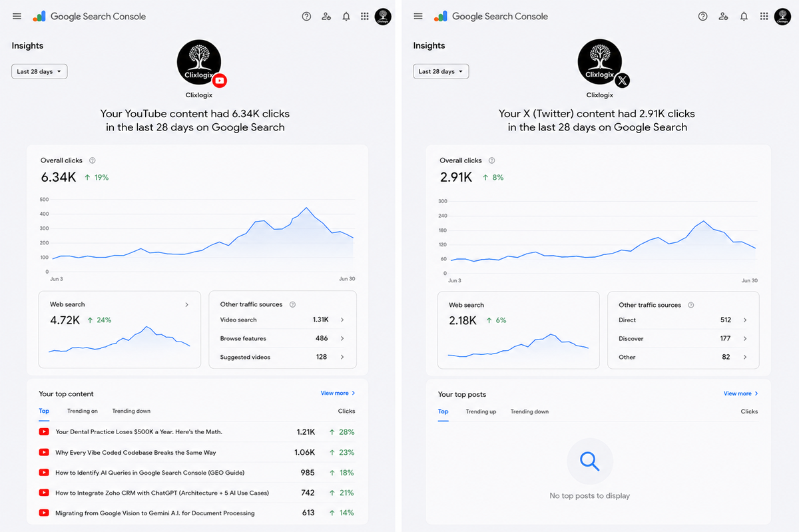The height and width of the screenshot is (532, 799).
Task: Select Top tab in Your top content
Action: click(44, 411)
